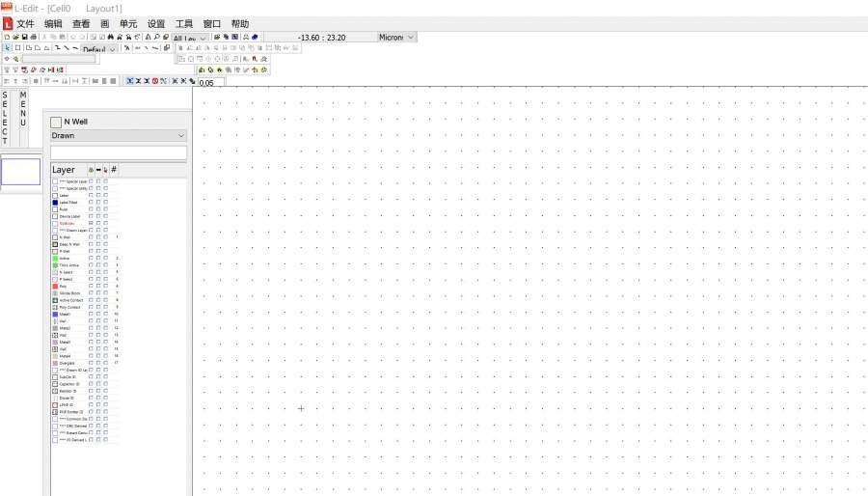
Task: Click the Open file toolbar icon
Action: pyautogui.click(x=16, y=37)
